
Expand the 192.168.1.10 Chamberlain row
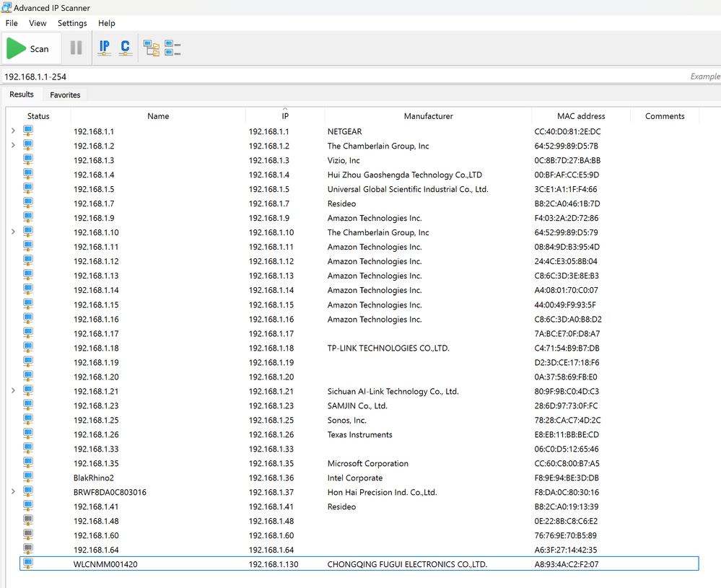click(13, 232)
